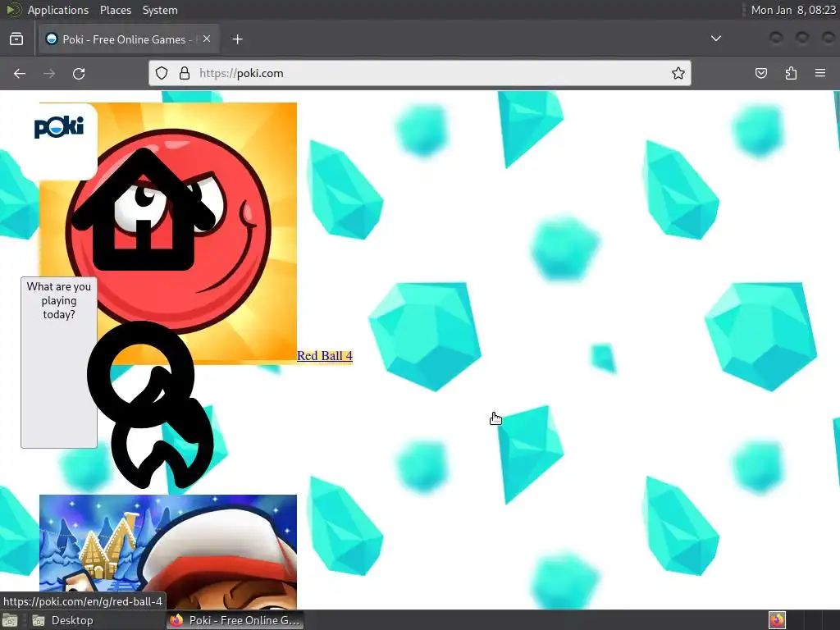Click the Firefox workspace switcher icon

coord(778,620)
